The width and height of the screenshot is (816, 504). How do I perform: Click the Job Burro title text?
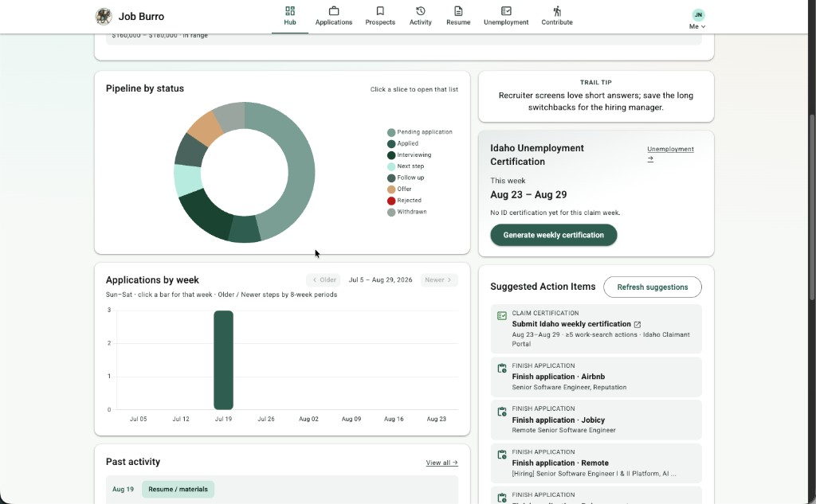141,17
